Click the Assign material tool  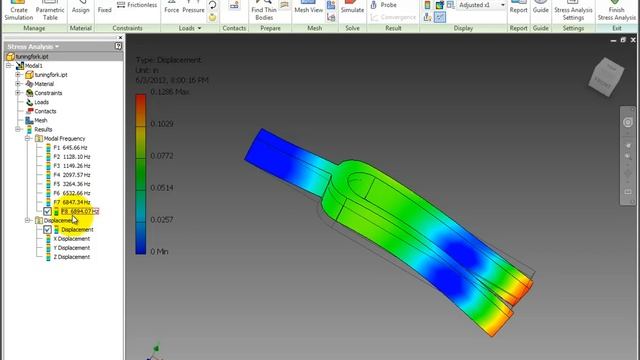pyautogui.click(x=80, y=8)
